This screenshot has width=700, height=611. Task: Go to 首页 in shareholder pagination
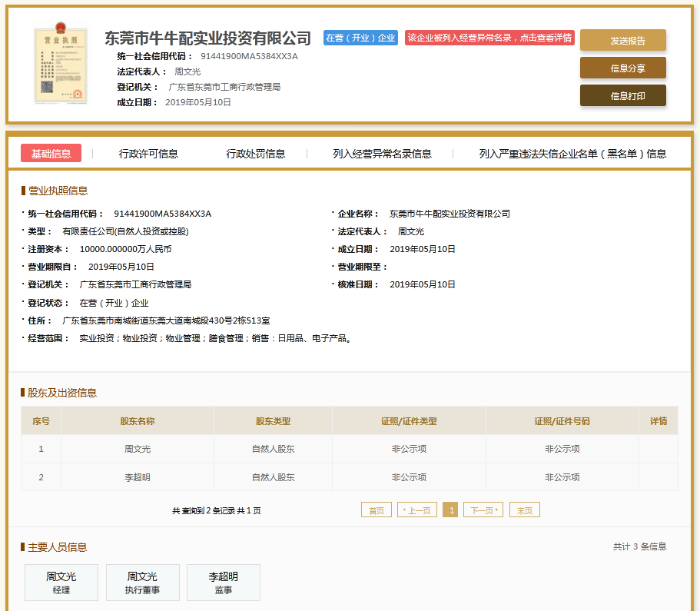click(376, 510)
